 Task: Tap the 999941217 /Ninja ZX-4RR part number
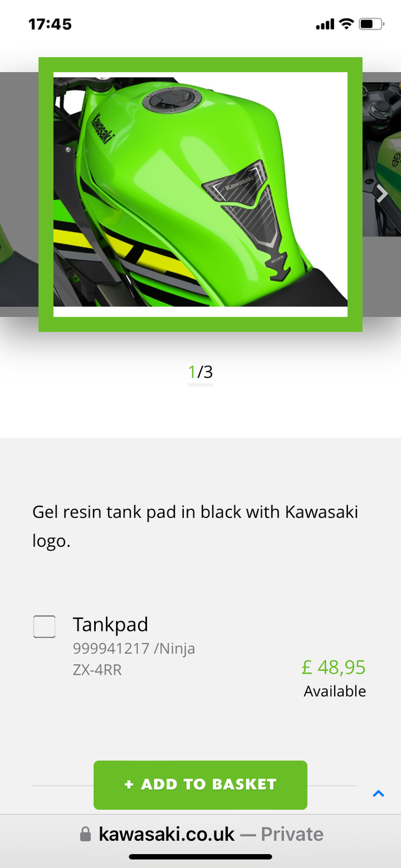pos(134,659)
